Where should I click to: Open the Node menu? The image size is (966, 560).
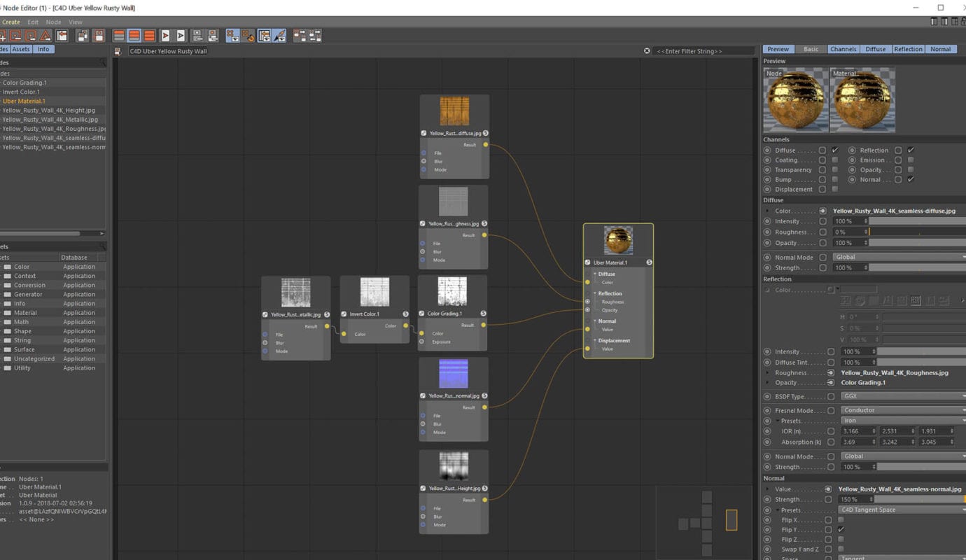[53, 22]
